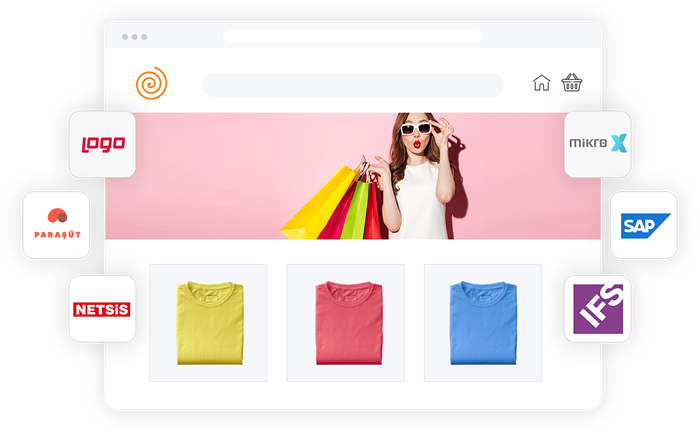
Task: Choose the blue SAP integration badge
Action: (643, 225)
